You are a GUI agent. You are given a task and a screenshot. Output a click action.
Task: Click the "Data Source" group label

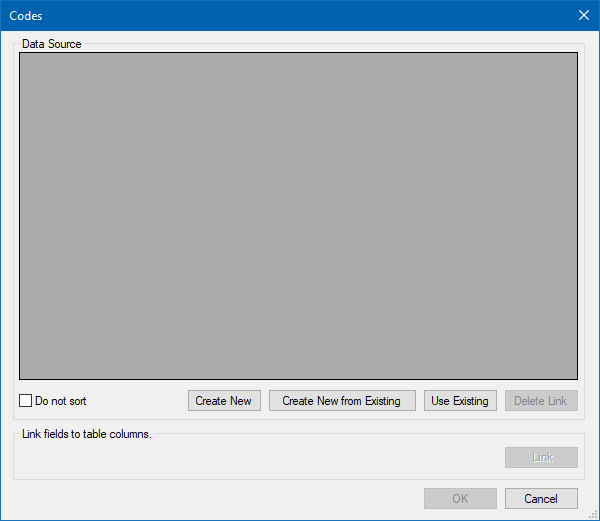[x=52, y=44]
